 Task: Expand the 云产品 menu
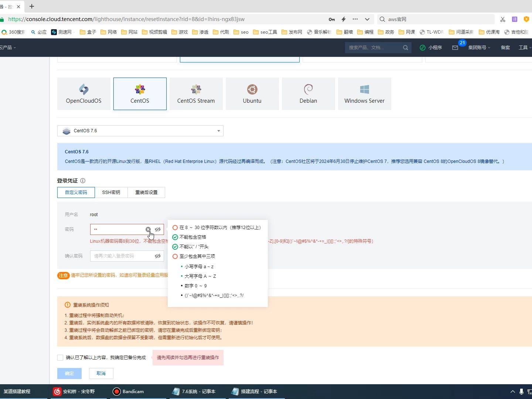coord(8,48)
